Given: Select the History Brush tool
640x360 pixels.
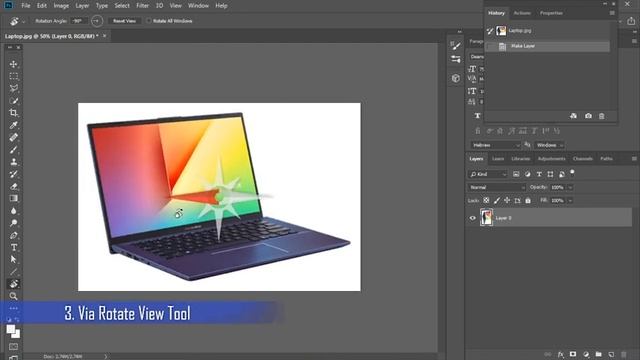Looking at the screenshot, I should pyautogui.click(x=13, y=174).
